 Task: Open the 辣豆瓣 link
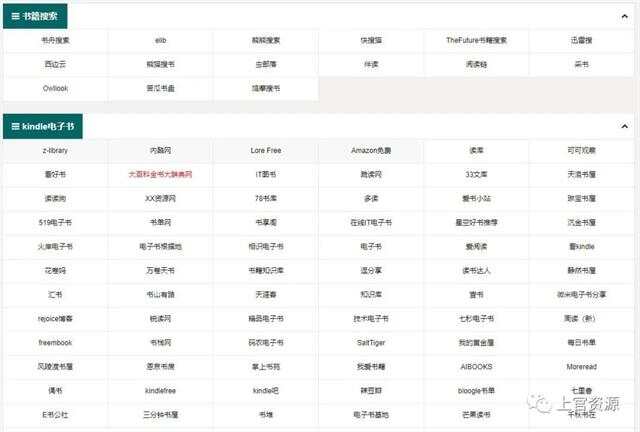pyautogui.click(x=371, y=391)
